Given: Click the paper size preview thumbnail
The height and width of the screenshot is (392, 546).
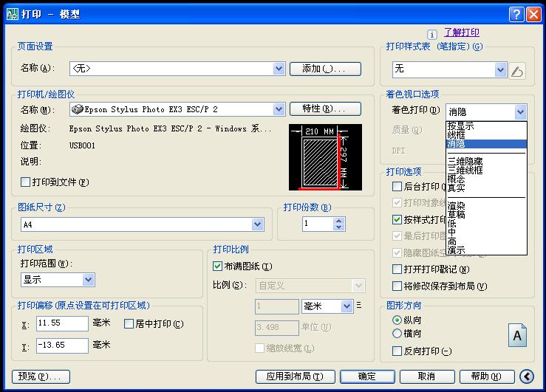Looking at the screenshot, I should 325,157.
